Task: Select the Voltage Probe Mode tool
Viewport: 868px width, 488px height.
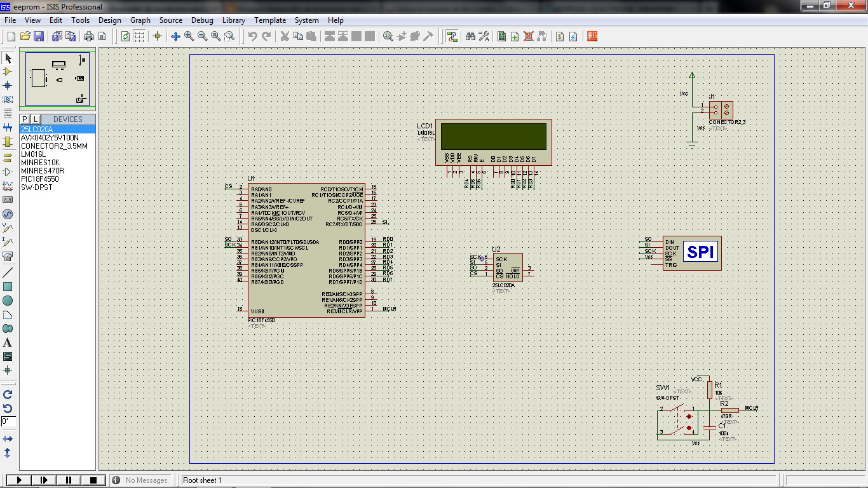Action: 8,227
